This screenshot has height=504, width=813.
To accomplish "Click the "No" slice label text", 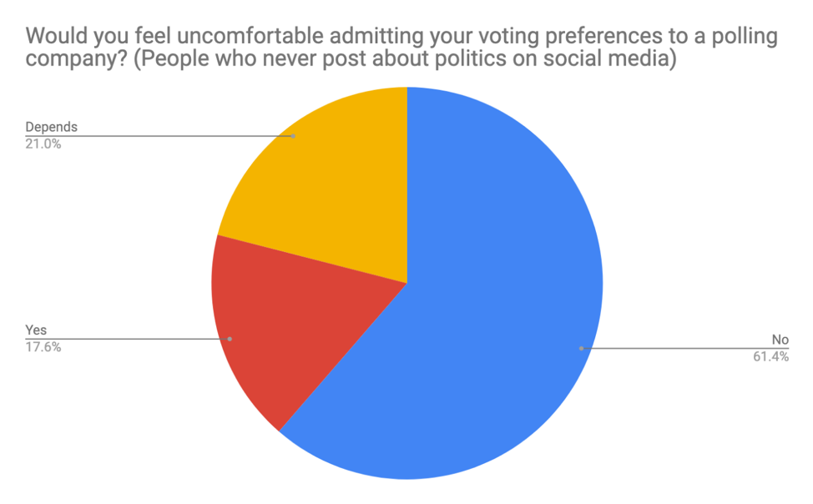I will [780, 340].
